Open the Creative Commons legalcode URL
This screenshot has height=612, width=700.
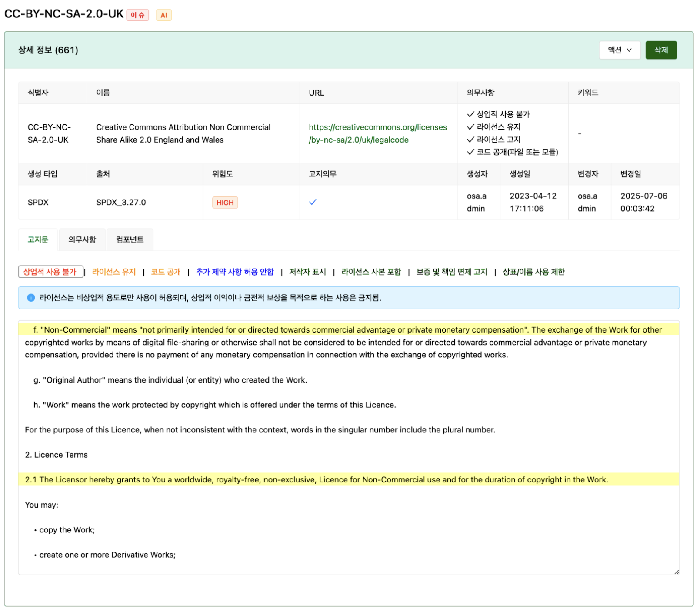[x=377, y=133]
